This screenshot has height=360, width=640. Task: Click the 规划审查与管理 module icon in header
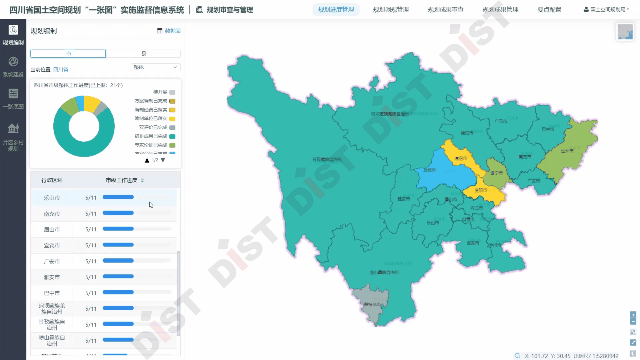pos(199,9)
